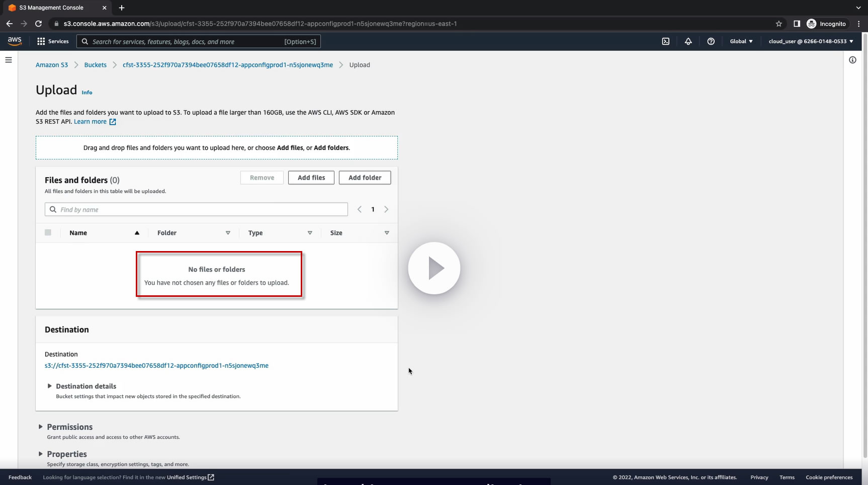Click the Find by name filter field
Image resolution: width=868 pixels, height=485 pixels.
click(196, 209)
